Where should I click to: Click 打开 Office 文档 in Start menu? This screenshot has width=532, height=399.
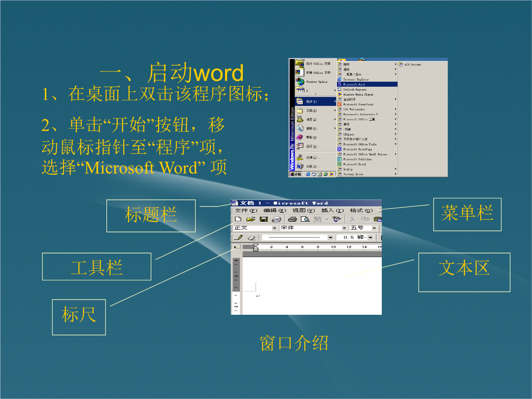[315, 64]
